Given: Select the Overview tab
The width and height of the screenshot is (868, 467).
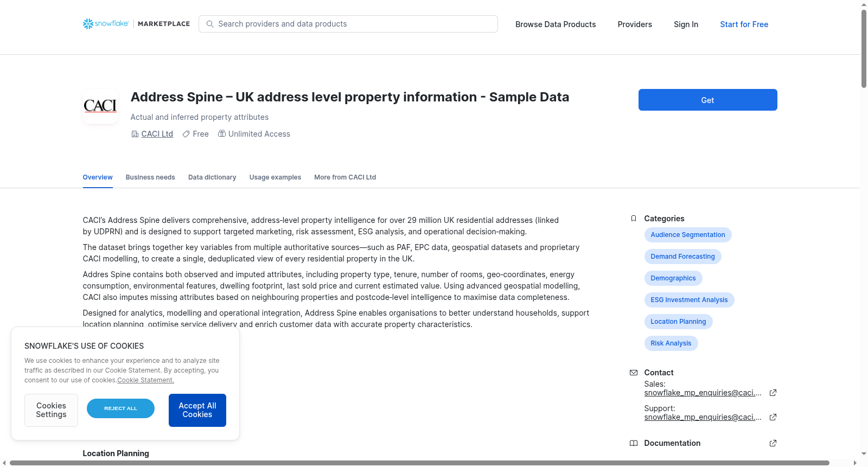Looking at the screenshot, I should (x=98, y=177).
